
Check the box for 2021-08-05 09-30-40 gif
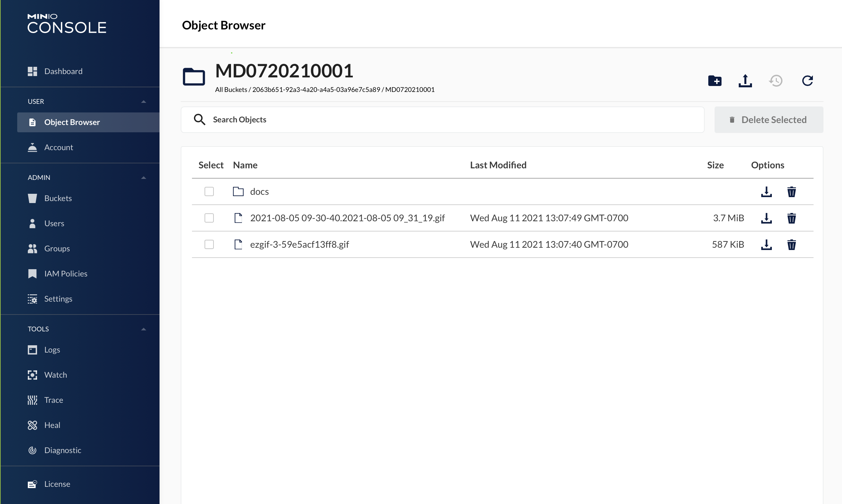209,218
